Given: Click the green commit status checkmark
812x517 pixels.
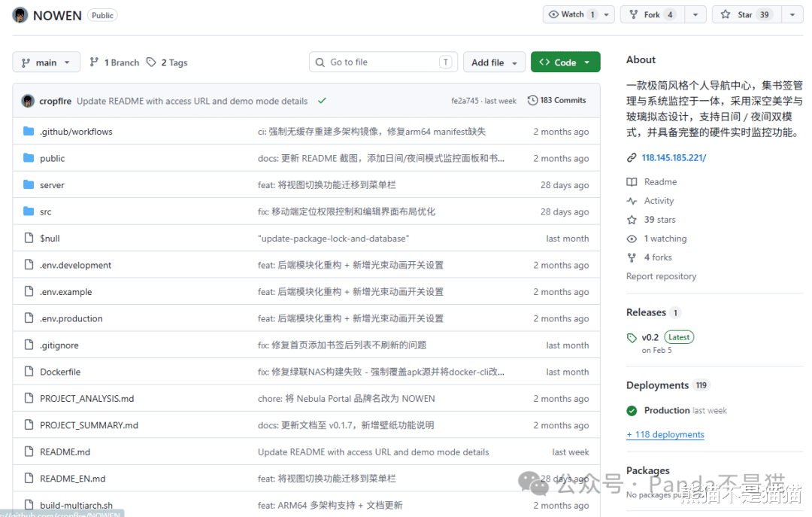Looking at the screenshot, I should pyautogui.click(x=322, y=101).
